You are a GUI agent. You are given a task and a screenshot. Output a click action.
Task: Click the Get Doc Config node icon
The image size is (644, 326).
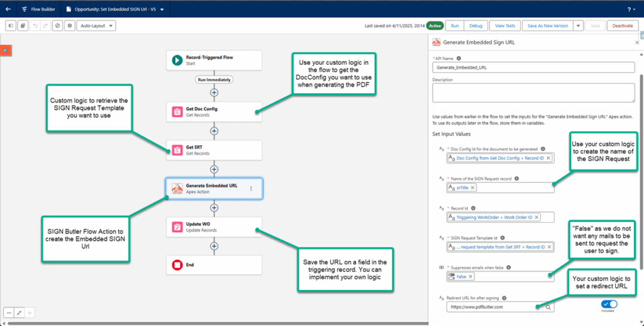[x=177, y=112]
